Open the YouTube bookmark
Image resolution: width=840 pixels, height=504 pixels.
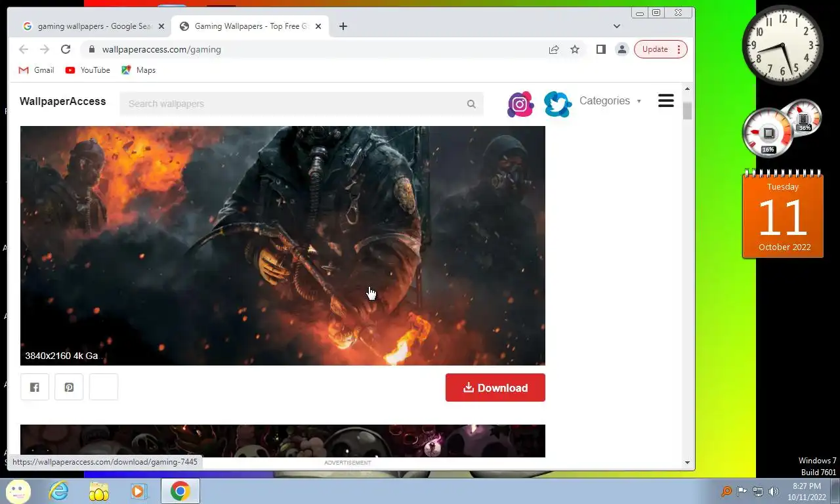pos(88,70)
